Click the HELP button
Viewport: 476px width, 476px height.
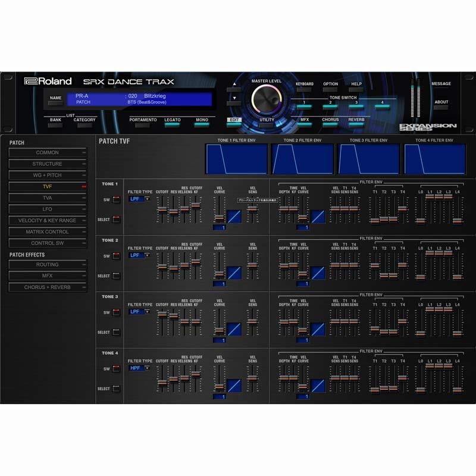356,90
